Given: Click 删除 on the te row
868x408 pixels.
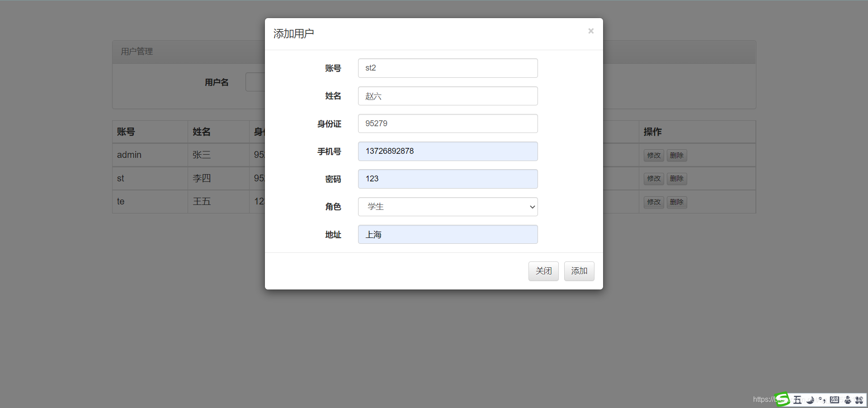Looking at the screenshot, I should [x=677, y=202].
